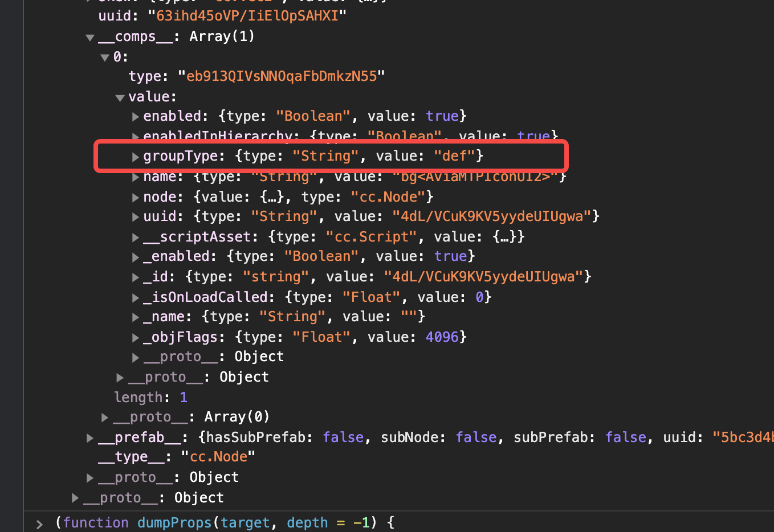Expand the enabled Boolean property

click(136, 116)
